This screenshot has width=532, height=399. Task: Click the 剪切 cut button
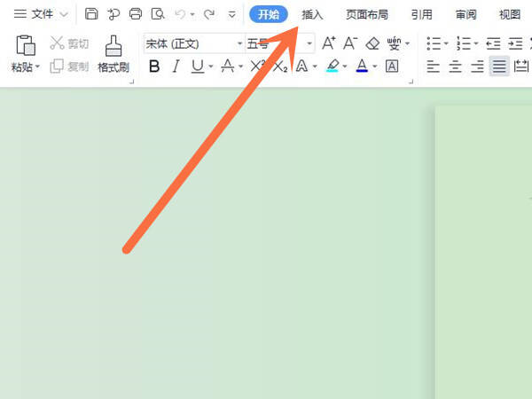click(x=69, y=43)
